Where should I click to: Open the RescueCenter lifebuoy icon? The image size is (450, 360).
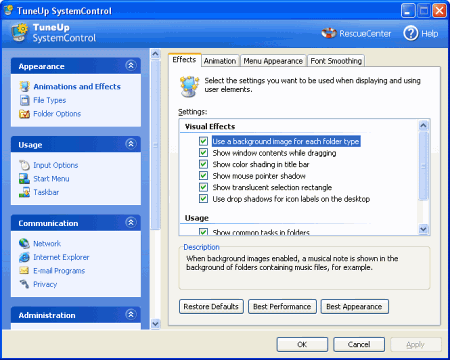tap(329, 33)
